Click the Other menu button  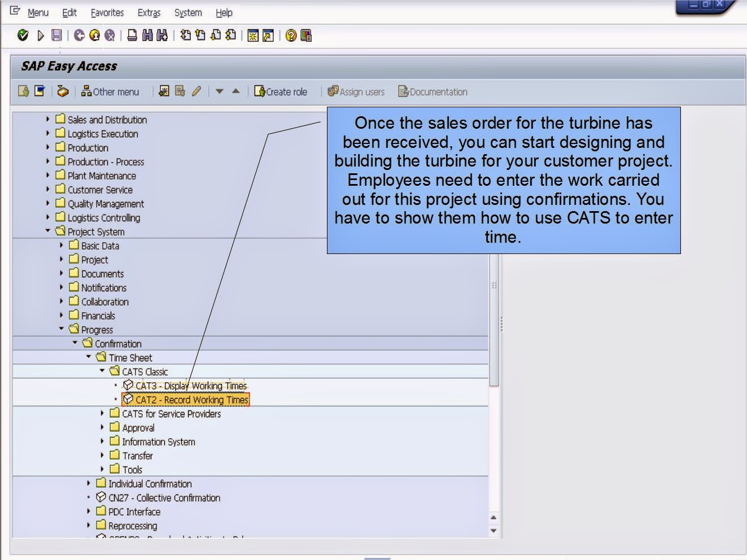pos(110,91)
